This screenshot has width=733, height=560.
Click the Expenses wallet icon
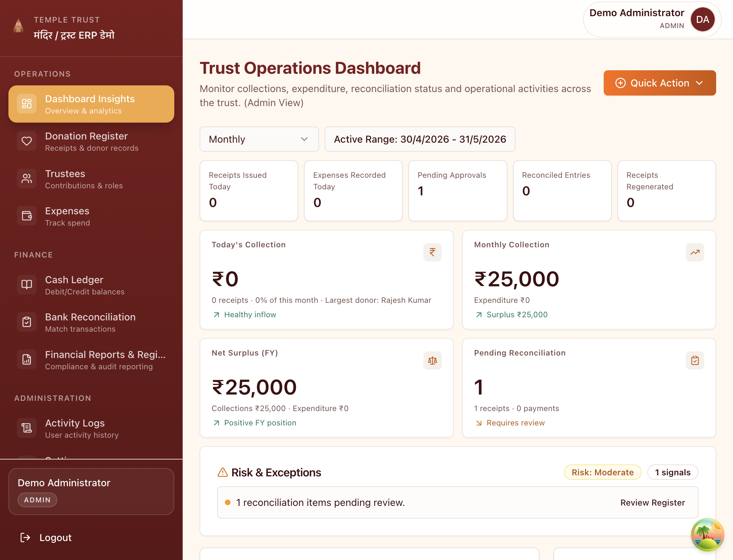pyautogui.click(x=27, y=216)
